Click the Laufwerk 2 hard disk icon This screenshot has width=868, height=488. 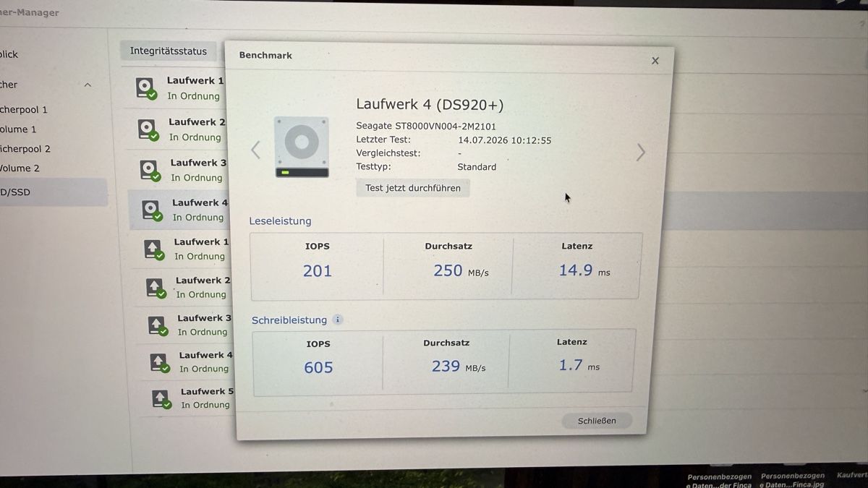pyautogui.click(x=148, y=129)
